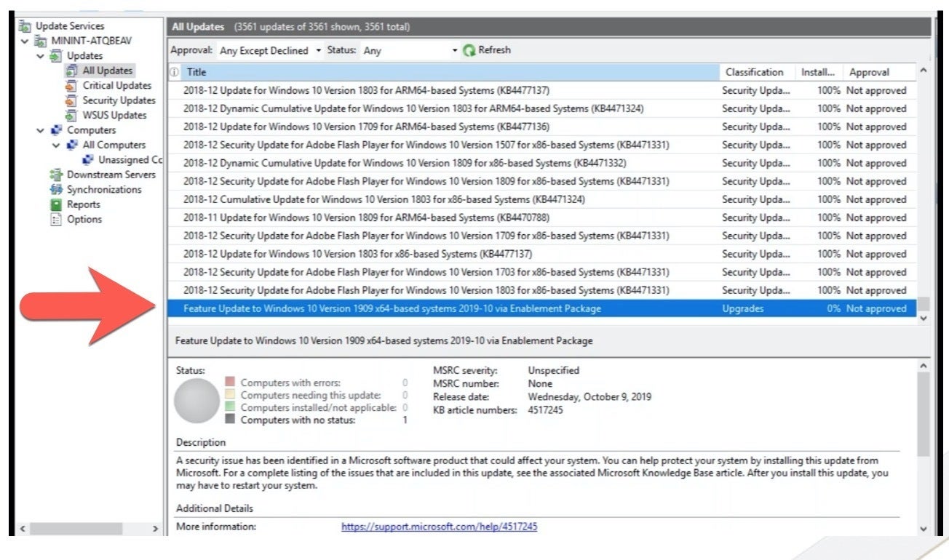Image resolution: width=949 pixels, height=560 pixels.
Task: Sort by the Classification column header
Action: pyautogui.click(x=758, y=72)
